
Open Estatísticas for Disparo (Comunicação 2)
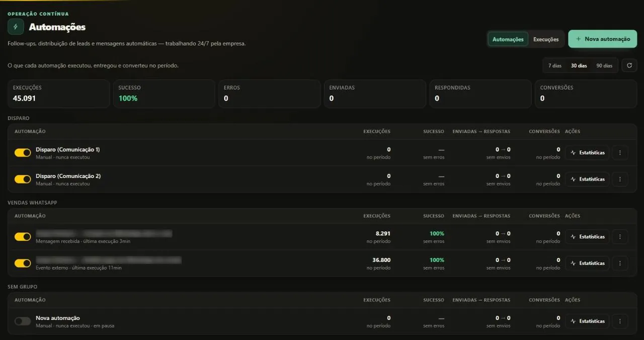pos(587,179)
